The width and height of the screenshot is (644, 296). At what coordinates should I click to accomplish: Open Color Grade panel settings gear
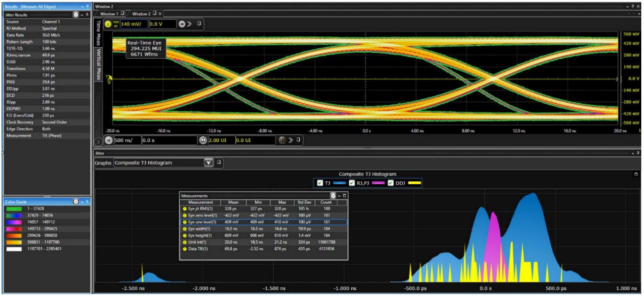pyautogui.click(x=76, y=202)
